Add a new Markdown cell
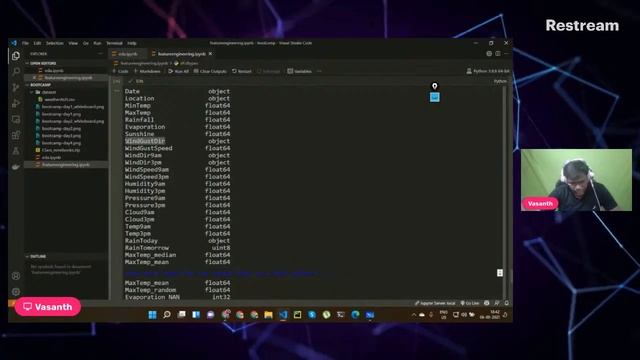 coord(147,71)
